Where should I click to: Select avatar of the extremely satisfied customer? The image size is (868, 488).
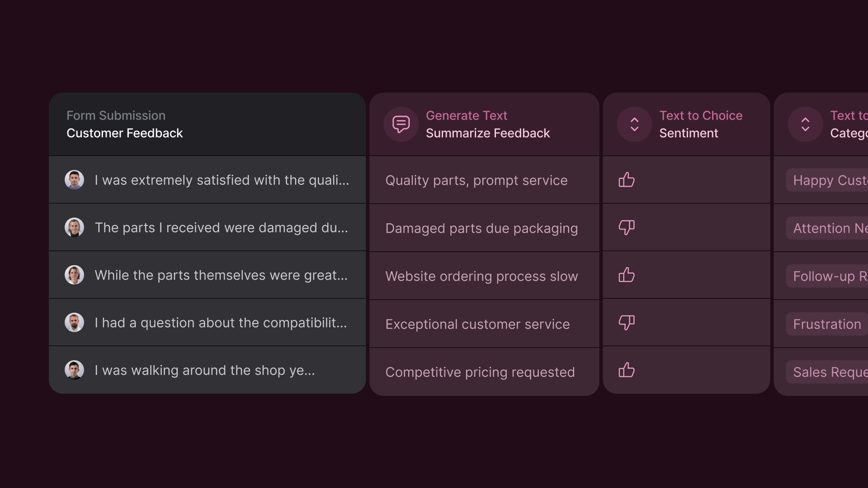click(74, 180)
